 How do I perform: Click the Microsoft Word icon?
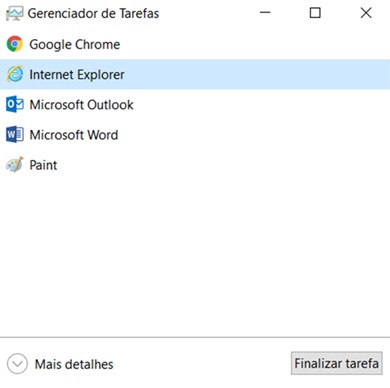click(x=15, y=135)
